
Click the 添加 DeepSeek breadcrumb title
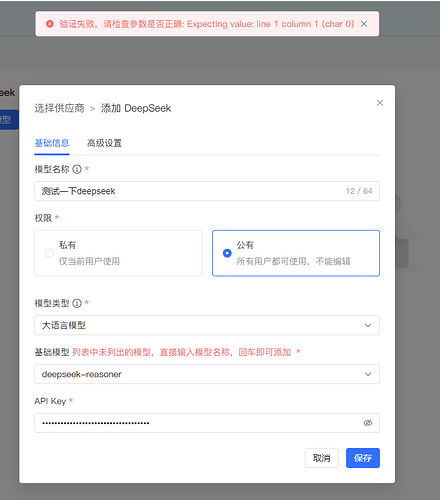point(136,108)
